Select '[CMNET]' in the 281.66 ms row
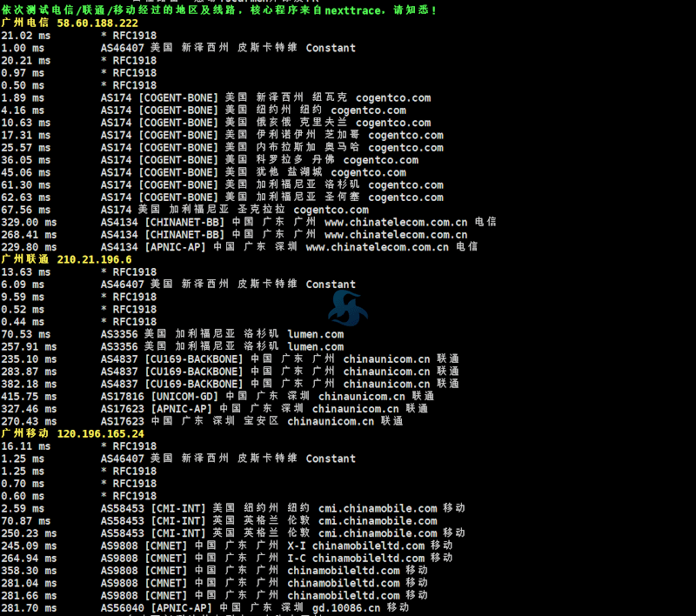This screenshot has height=616, width=696. click(166, 596)
